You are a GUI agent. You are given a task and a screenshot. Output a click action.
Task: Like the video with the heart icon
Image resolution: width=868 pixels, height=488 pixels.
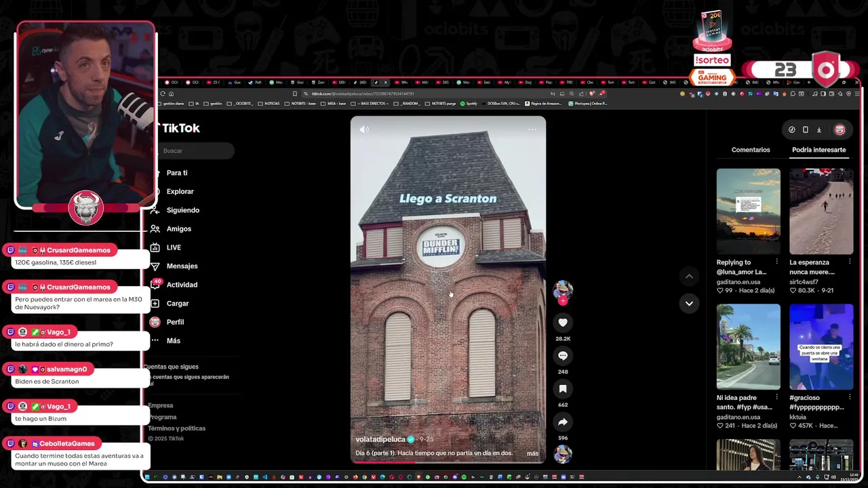563,323
